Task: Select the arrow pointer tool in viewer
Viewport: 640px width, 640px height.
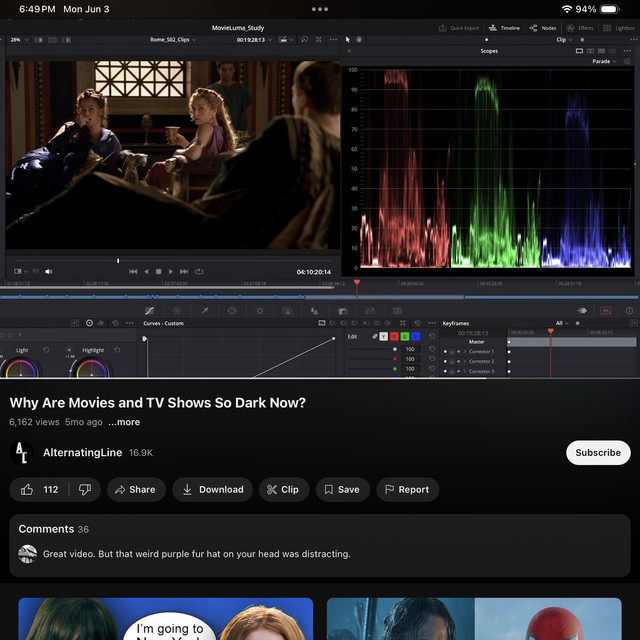Action: click(348, 40)
